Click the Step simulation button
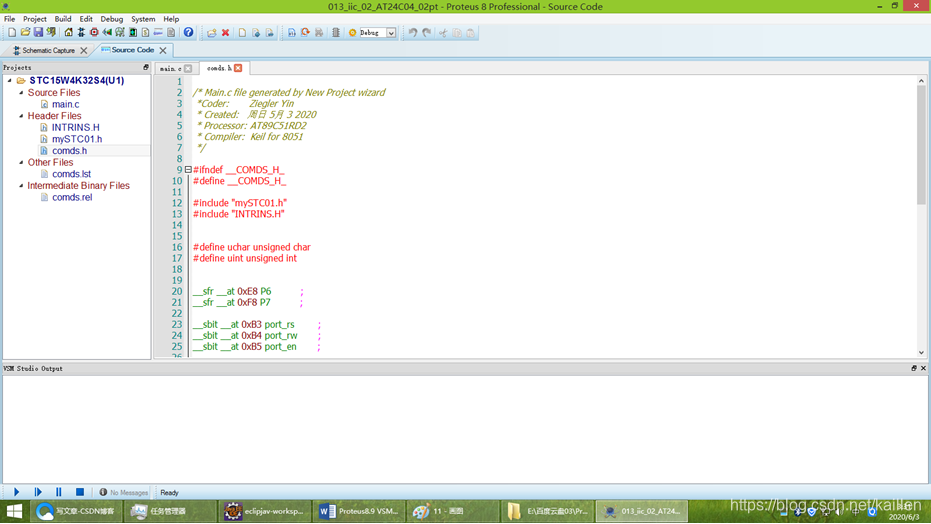The width and height of the screenshot is (931, 524). (x=38, y=492)
